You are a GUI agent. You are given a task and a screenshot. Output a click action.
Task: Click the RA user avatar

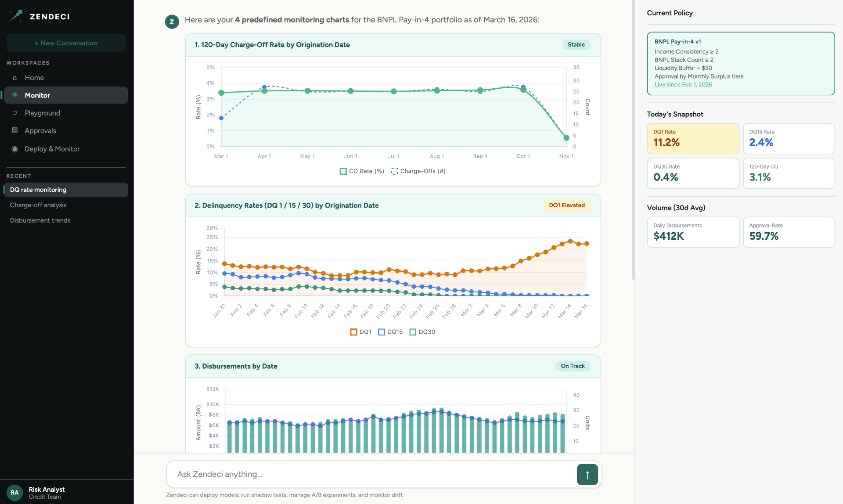14,493
